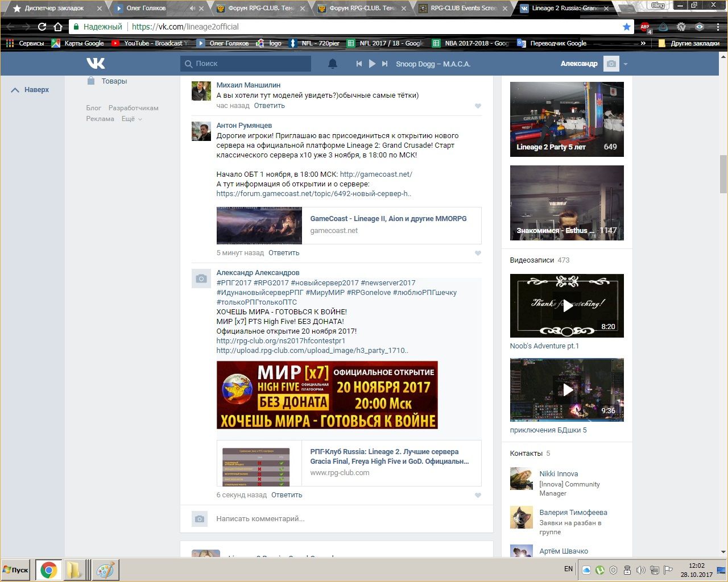This screenshot has width=728, height=582.
Task: Click Ответить under Антон Румянцев's comment
Action: [283, 253]
